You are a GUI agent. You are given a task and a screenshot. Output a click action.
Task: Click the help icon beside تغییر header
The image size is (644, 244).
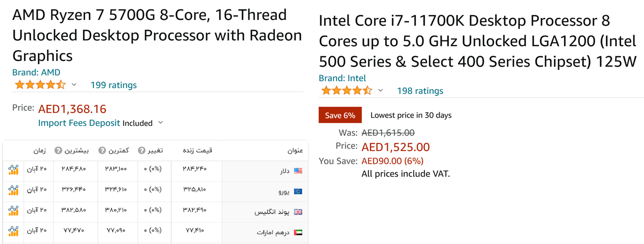pyautogui.click(x=141, y=151)
